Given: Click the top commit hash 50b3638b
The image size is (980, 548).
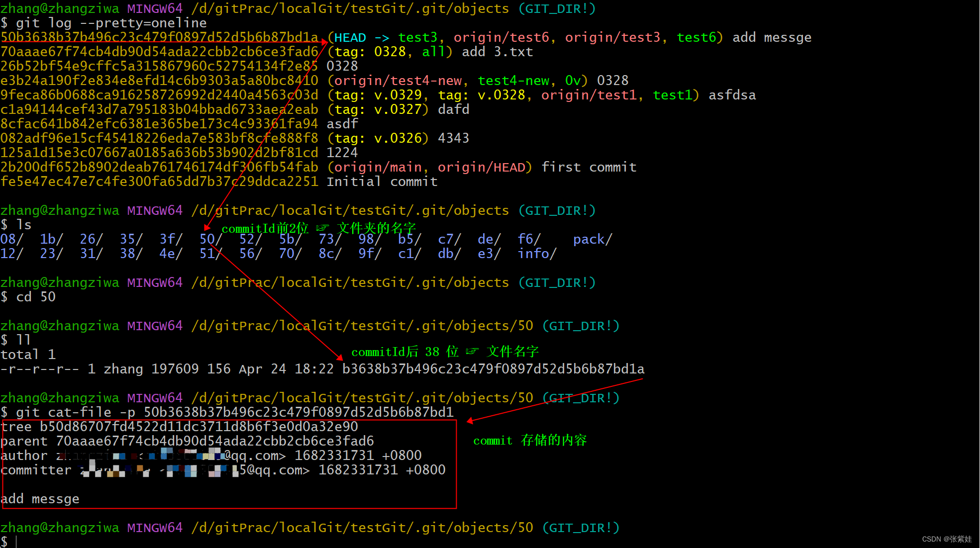Looking at the screenshot, I should [x=159, y=37].
